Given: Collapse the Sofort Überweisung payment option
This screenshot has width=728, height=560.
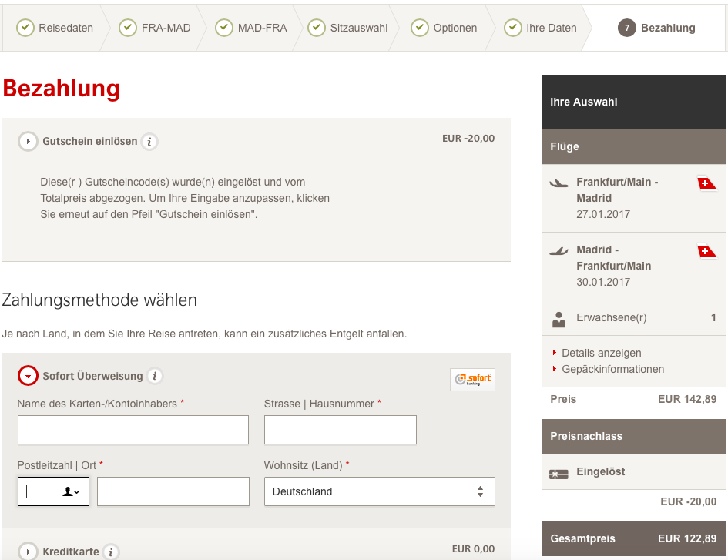Looking at the screenshot, I should 29,376.
